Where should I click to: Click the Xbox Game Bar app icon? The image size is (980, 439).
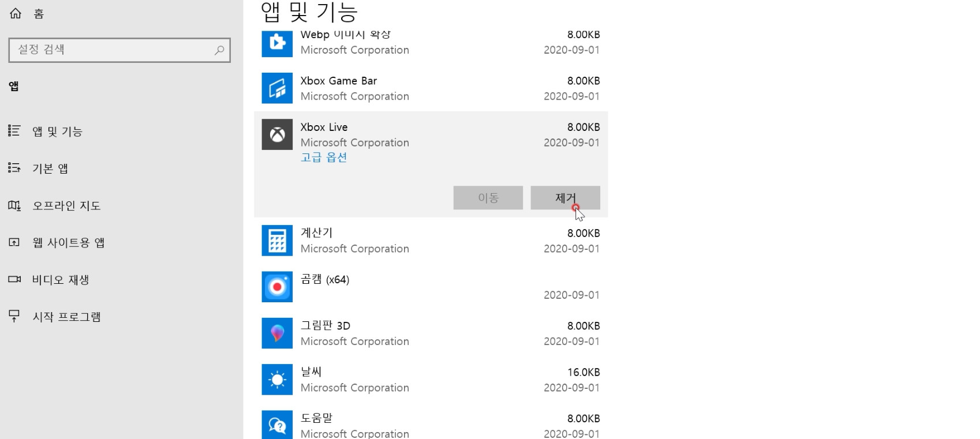coord(277,88)
